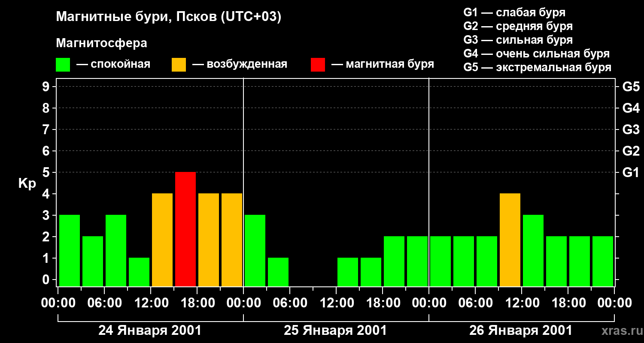Click the 'Магнитосфера' legend heading
The image size is (644, 343).
click(x=101, y=43)
